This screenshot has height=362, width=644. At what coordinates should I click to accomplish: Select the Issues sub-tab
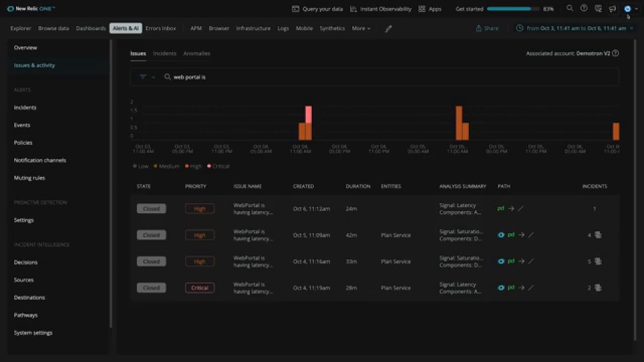point(138,54)
